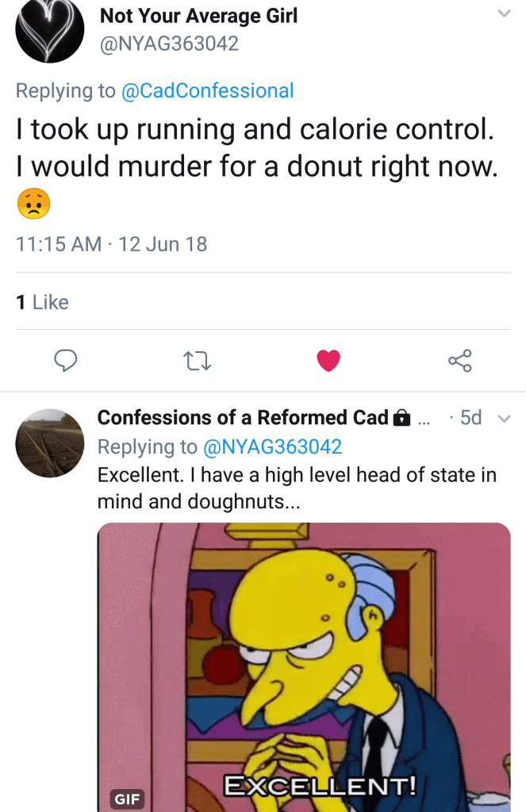Unlike the tweet with the red heart
Image resolution: width=526 pixels, height=812 pixels.
(x=328, y=361)
